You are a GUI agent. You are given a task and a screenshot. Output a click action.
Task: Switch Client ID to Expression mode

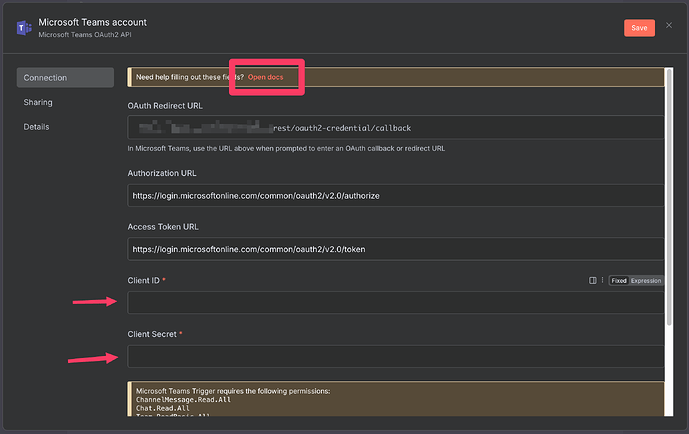[x=645, y=281]
